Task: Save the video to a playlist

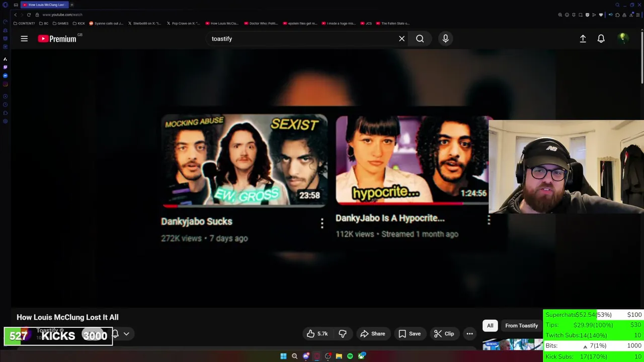Action: click(x=409, y=334)
